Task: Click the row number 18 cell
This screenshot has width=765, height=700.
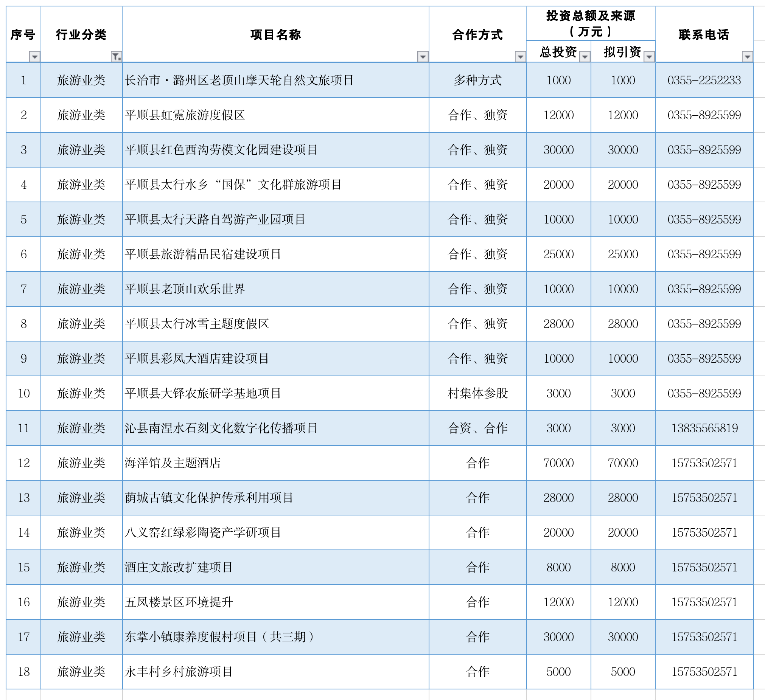Action: click(23, 672)
